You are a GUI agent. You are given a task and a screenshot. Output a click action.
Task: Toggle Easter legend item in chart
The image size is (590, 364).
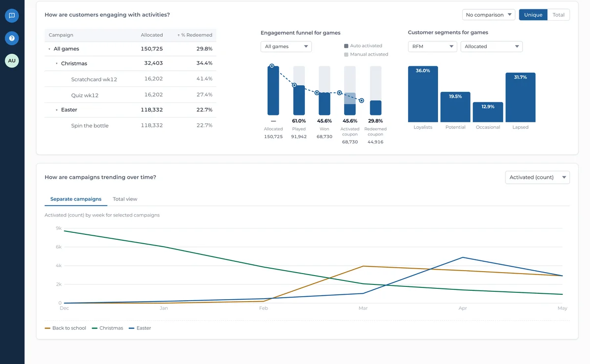pos(140,328)
